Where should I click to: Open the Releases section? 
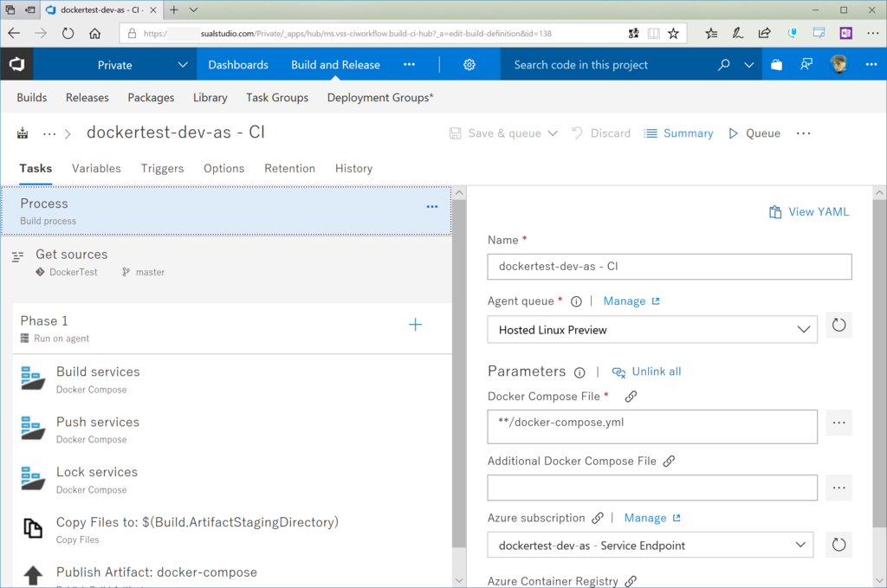[x=87, y=97]
